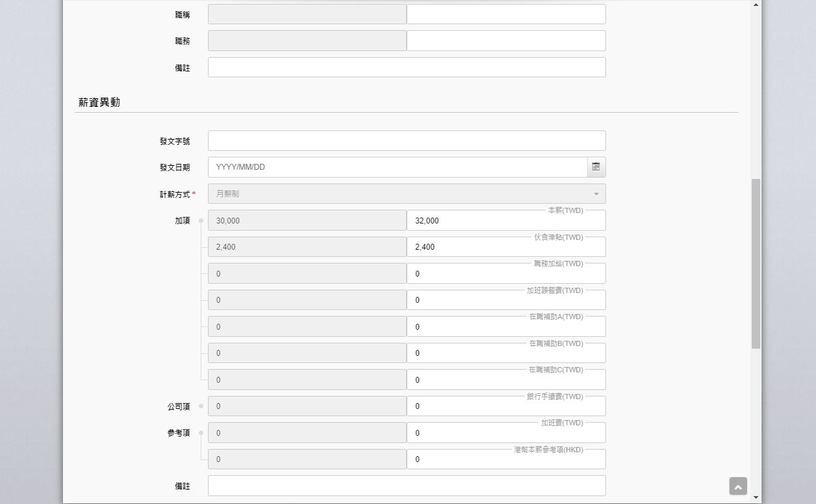Edit the new 本薪 value 32,000

(506, 221)
